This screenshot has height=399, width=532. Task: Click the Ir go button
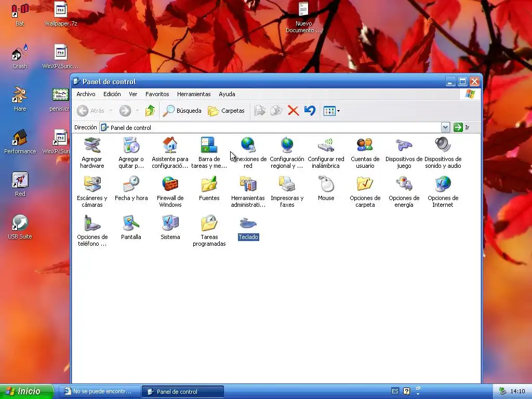[x=462, y=128]
